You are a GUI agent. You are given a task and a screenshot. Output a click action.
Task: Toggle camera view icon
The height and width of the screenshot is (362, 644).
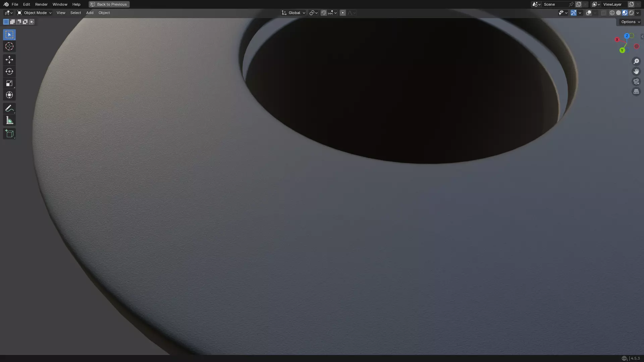click(x=636, y=82)
